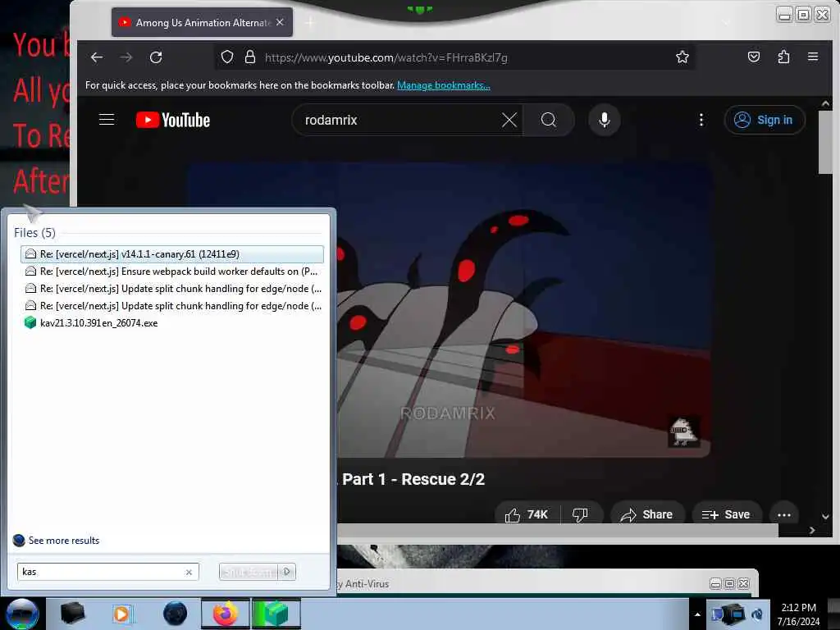Share the video
This screenshot has height=630, width=840.
point(647,515)
